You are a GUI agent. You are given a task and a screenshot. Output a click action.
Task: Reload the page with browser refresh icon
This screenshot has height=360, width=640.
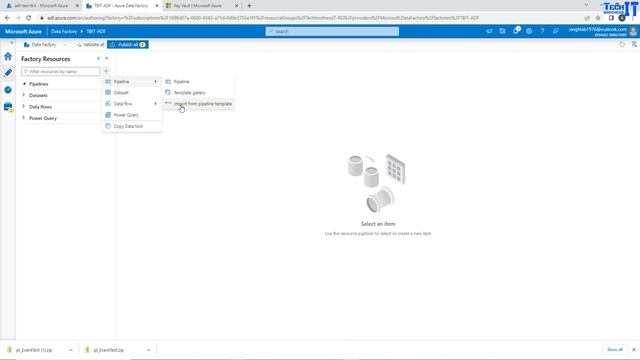pyautogui.click(x=29, y=18)
